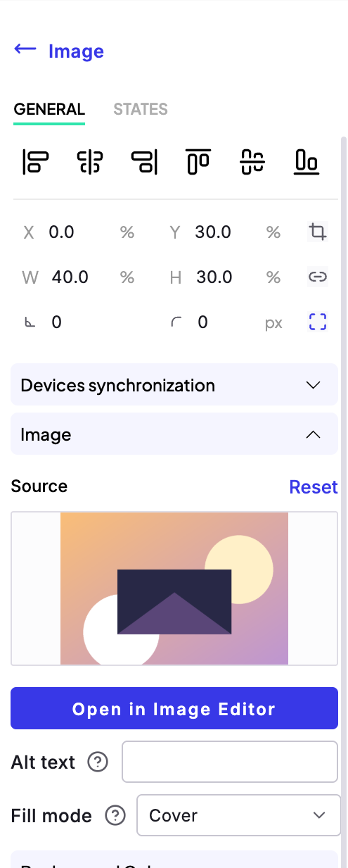Viewport: 348px width, 868px height.
Task: Change the Y position unit %
Action: (x=273, y=232)
